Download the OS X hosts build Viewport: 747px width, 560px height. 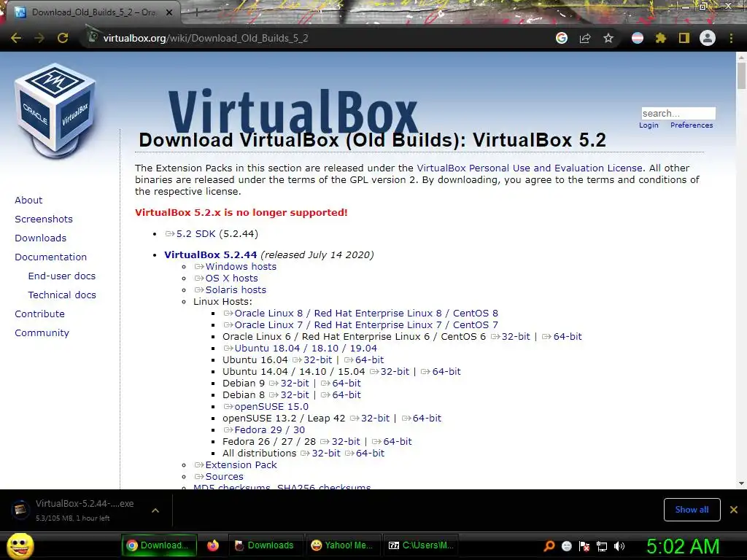[x=231, y=278]
